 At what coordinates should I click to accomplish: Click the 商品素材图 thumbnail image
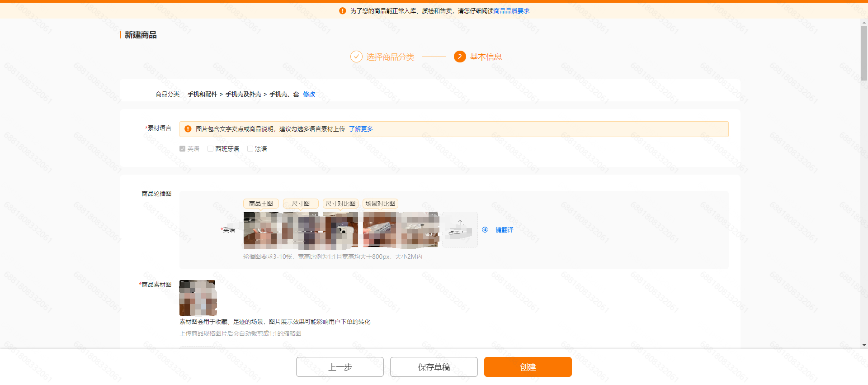198,298
